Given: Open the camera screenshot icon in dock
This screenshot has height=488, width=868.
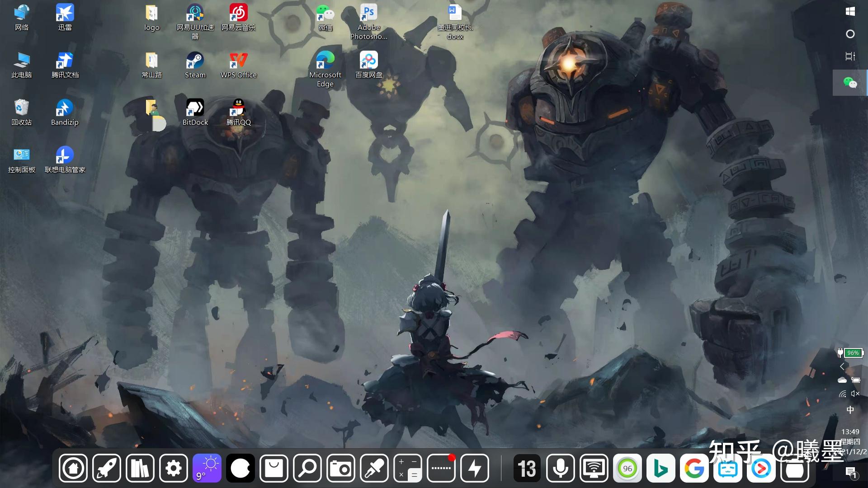Looking at the screenshot, I should pyautogui.click(x=341, y=468).
